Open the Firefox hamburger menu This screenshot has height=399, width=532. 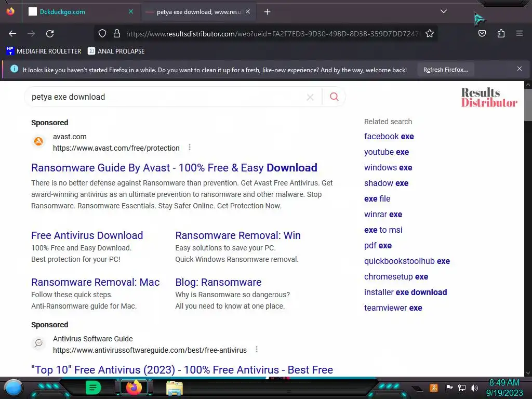(x=520, y=33)
